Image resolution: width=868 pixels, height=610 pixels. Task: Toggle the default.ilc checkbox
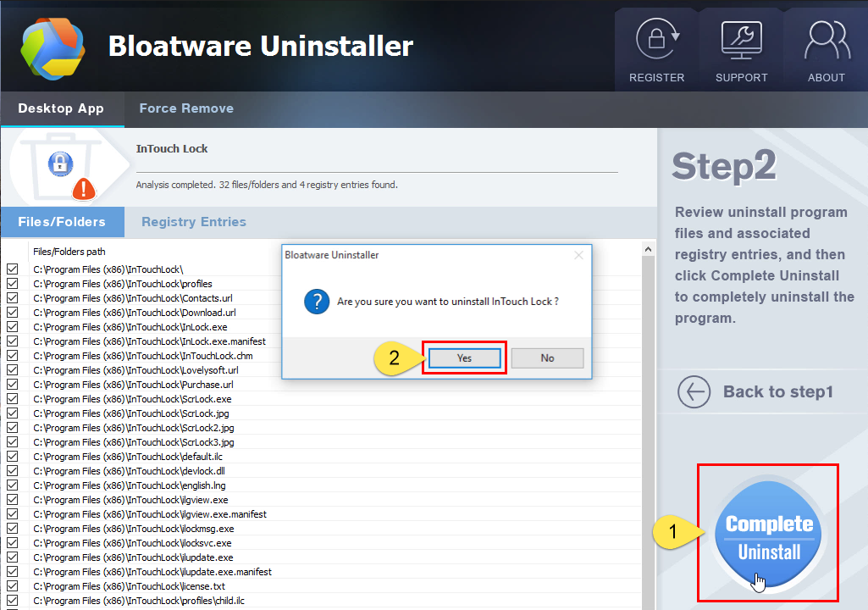pos(12,457)
